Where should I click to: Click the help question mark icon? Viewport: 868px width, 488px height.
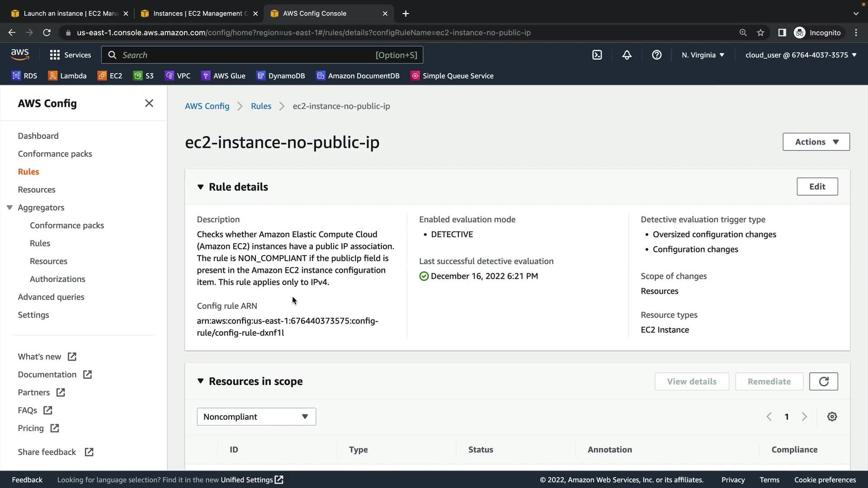click(656, 55)
